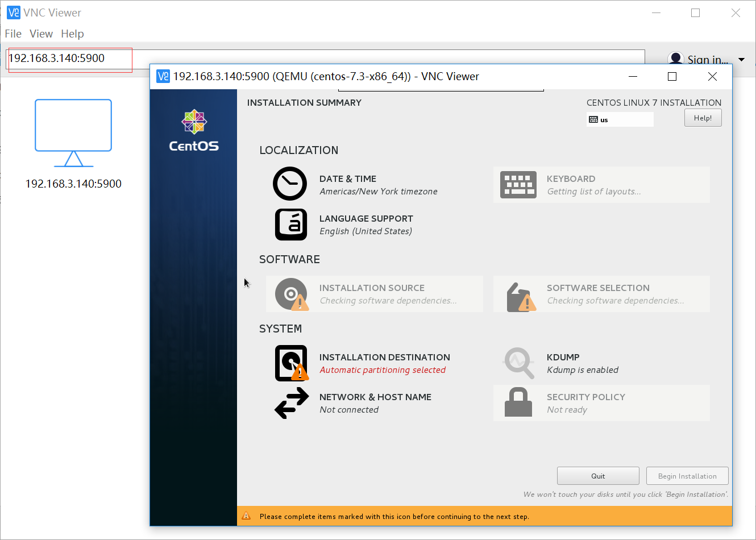Image resolution: width=756 pixels, height=540 pixels.
Task: Open Date & Time clock icon
Action: tap(290, 184)
